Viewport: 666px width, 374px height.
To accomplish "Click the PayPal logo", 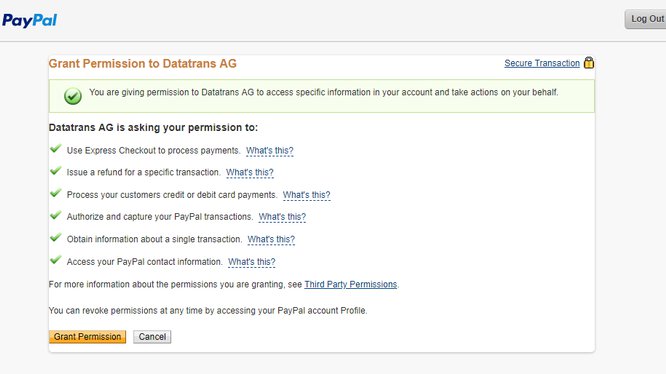I will pos(29,20).
